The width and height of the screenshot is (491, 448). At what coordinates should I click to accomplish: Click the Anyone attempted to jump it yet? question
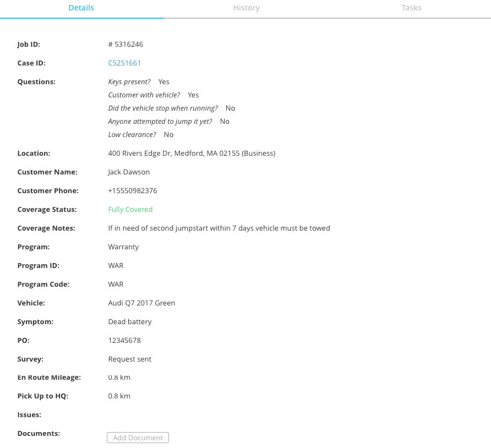160,121
